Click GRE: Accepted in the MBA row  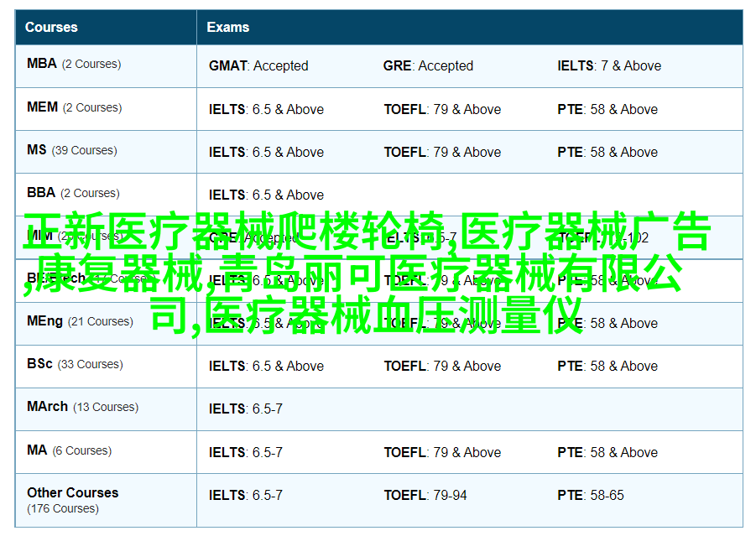click(428, 65)
